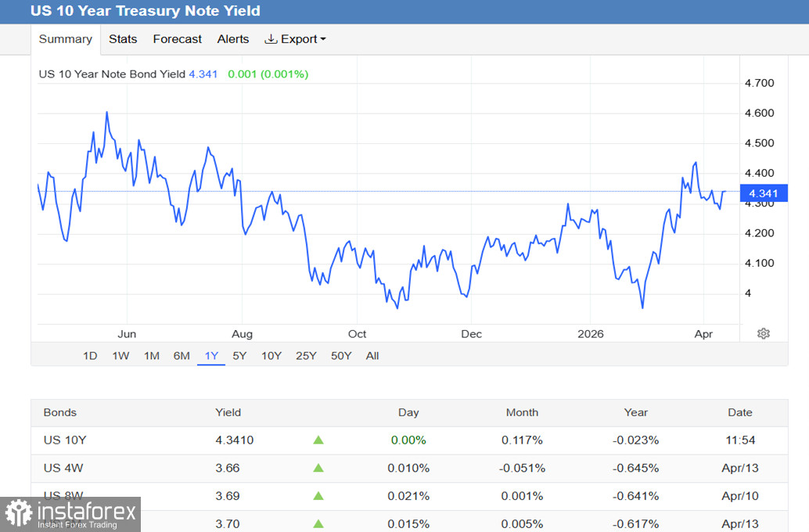The image size is (809, 532).
Task: Click the Apr/10 date cell
Action: pyautogui.click(x=740, y=496)
